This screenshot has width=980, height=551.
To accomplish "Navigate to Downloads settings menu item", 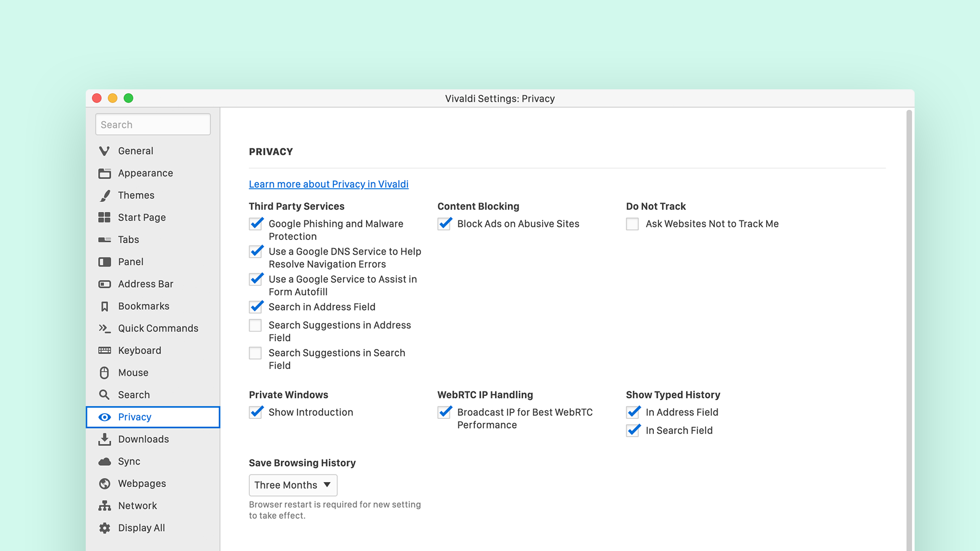I will click(x=143, y=439).
